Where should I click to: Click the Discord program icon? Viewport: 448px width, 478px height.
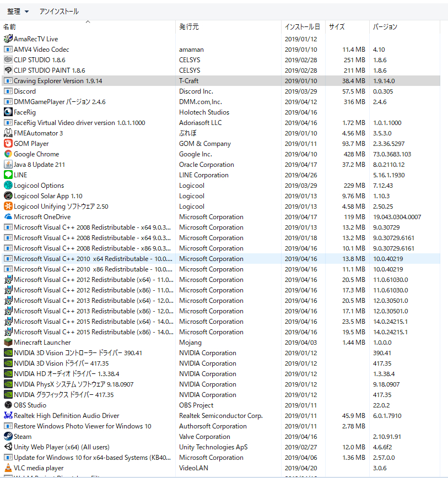8,91
